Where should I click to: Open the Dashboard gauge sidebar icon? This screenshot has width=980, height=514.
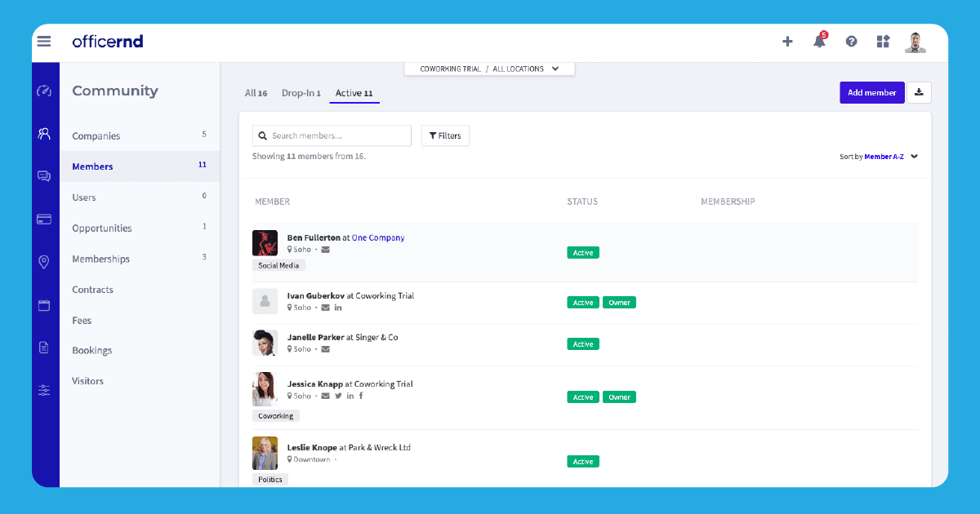click(44, 91)
